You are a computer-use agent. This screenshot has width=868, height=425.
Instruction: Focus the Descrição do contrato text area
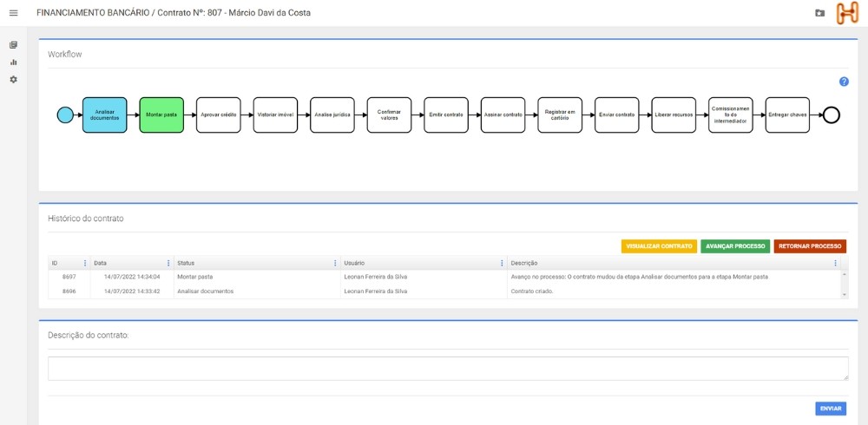(448, 369)
